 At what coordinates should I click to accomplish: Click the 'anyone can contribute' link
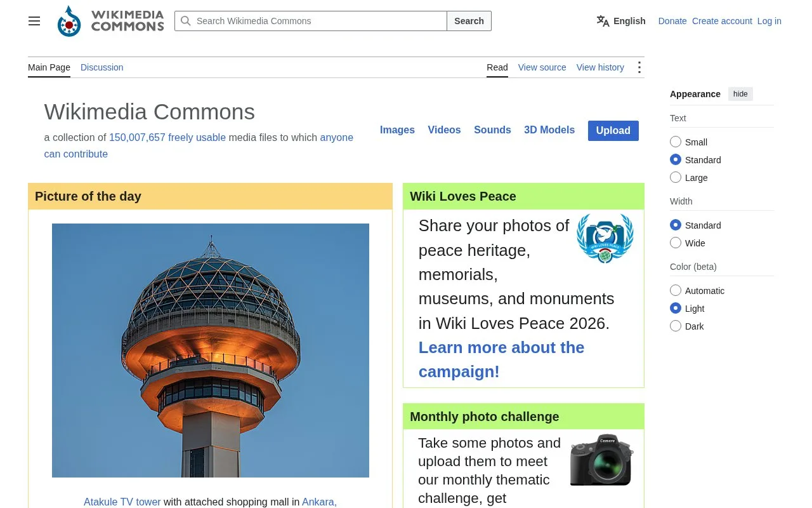click(199, 146)
